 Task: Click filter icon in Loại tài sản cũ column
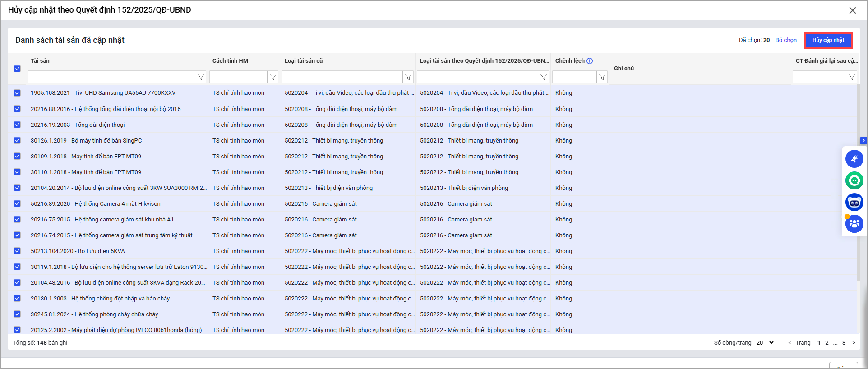(x=408, y=77)
